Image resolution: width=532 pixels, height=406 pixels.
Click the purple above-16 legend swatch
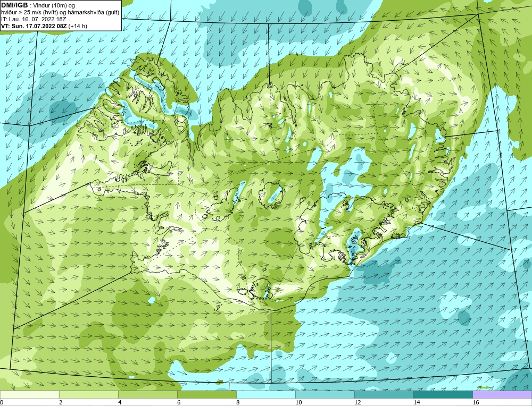[x=502, y=394]
